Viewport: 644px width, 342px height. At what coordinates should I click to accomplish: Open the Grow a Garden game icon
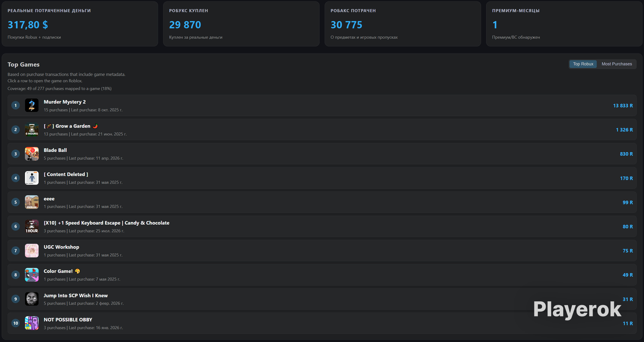32,130
